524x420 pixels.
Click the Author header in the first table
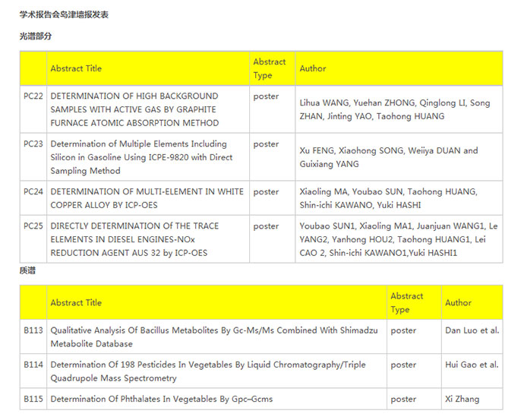312,68
